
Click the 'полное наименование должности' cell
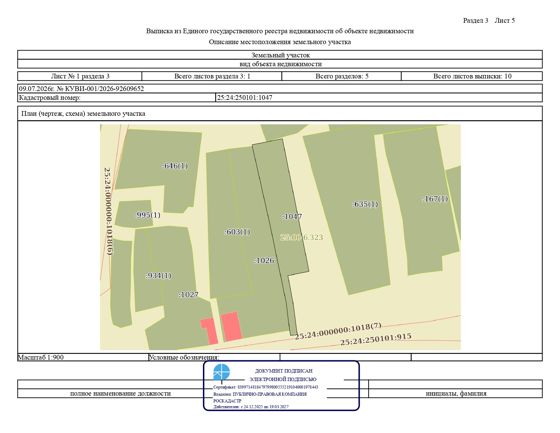point(121,394)
